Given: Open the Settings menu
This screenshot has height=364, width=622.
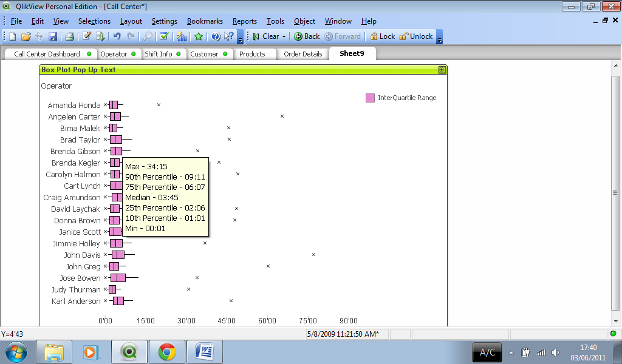Looking at the screenshot, I should point(164,21).
